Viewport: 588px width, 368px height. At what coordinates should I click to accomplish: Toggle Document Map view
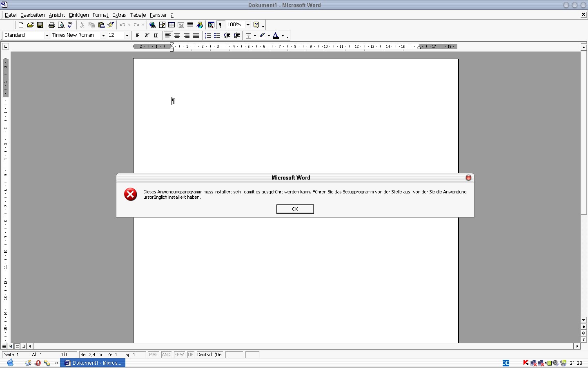click(211, 25)
